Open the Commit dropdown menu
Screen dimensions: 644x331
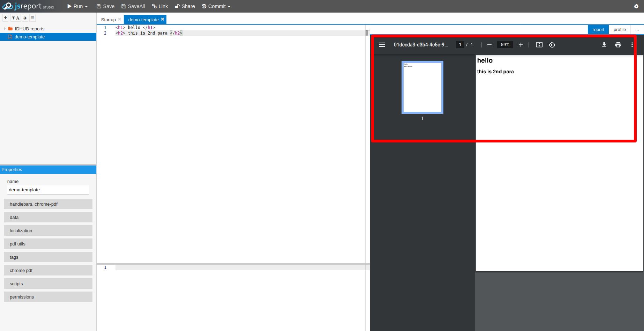coord(216,6)
